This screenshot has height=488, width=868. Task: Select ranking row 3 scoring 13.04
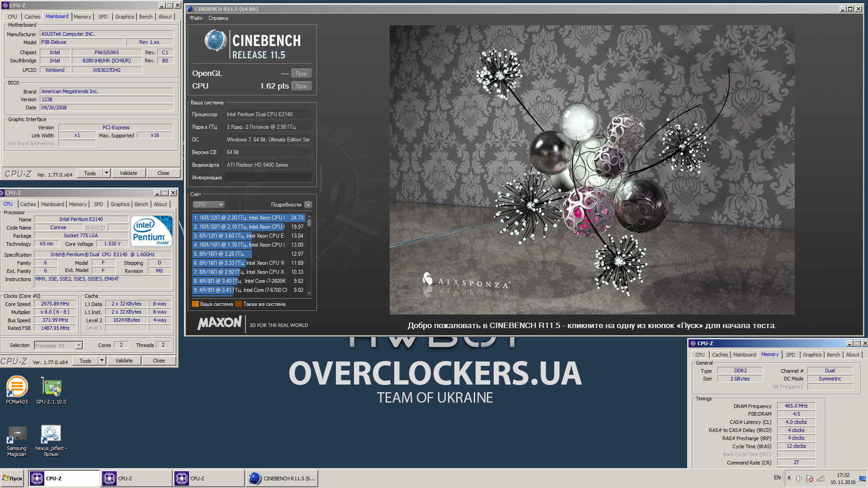[249, 236]
